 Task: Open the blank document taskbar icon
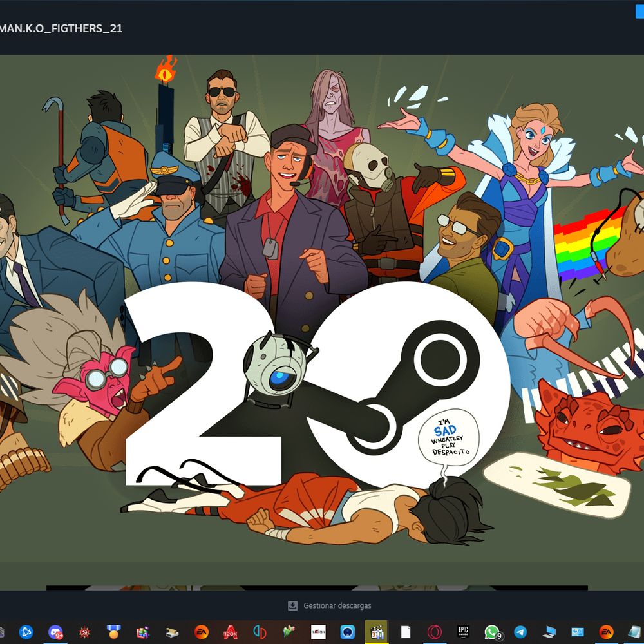click(405, 632)
